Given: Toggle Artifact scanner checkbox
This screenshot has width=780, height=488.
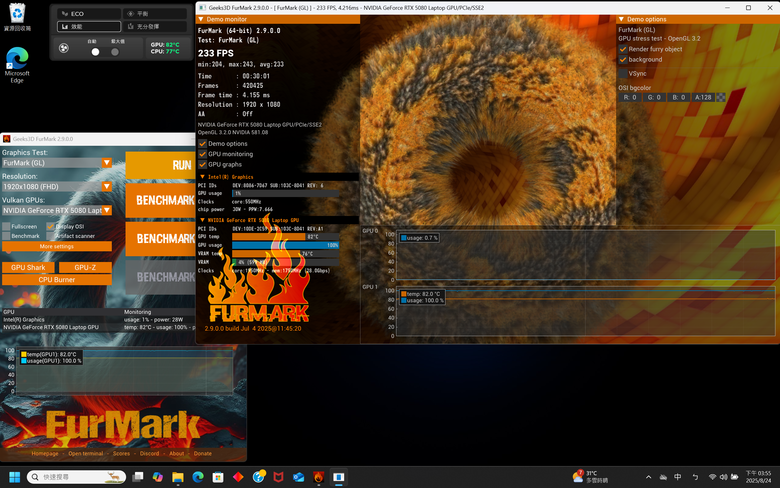Looking at the screenshot, I should (x=50, y=236).
